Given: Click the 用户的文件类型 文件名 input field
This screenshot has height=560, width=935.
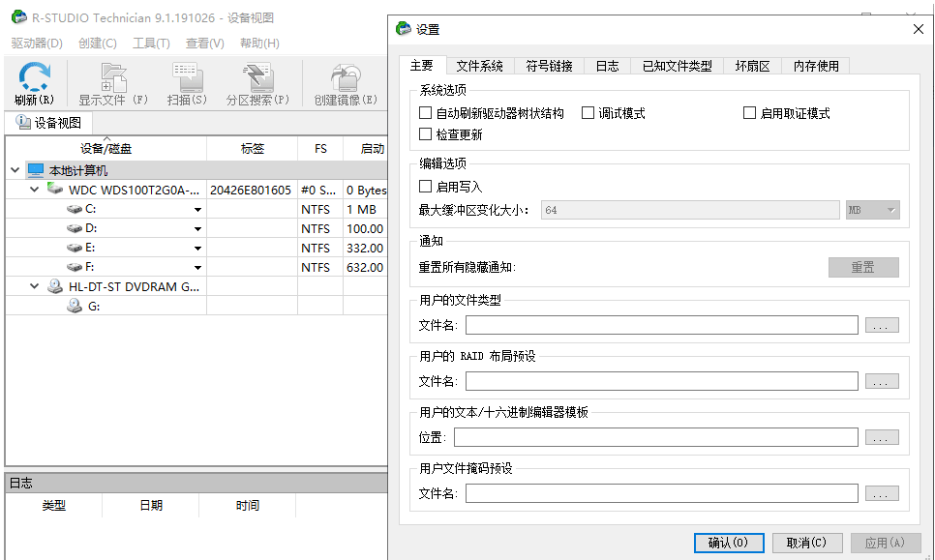Looking at the screenshot, I should (x=661, y=325).
